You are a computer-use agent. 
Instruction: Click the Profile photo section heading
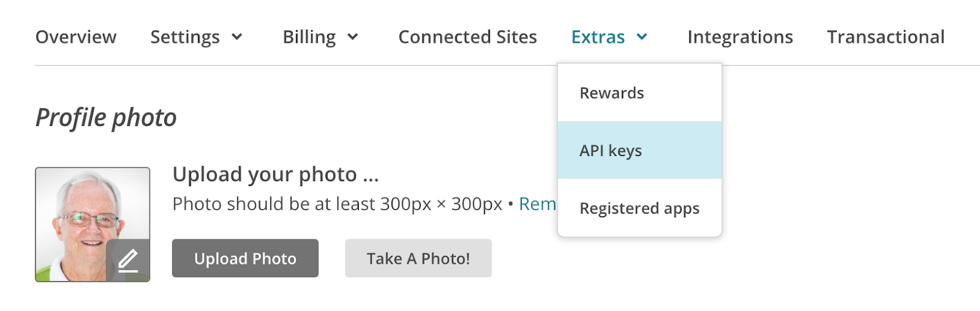coord(106,118)
